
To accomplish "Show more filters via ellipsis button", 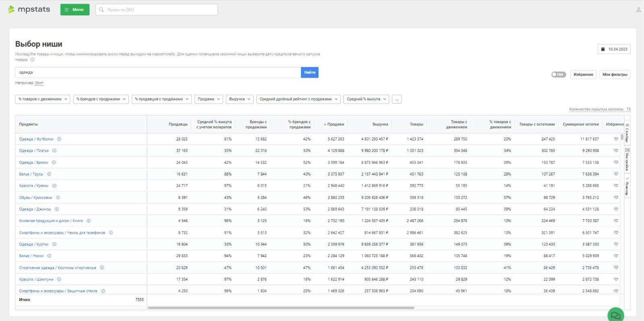I will pos(397,99).
